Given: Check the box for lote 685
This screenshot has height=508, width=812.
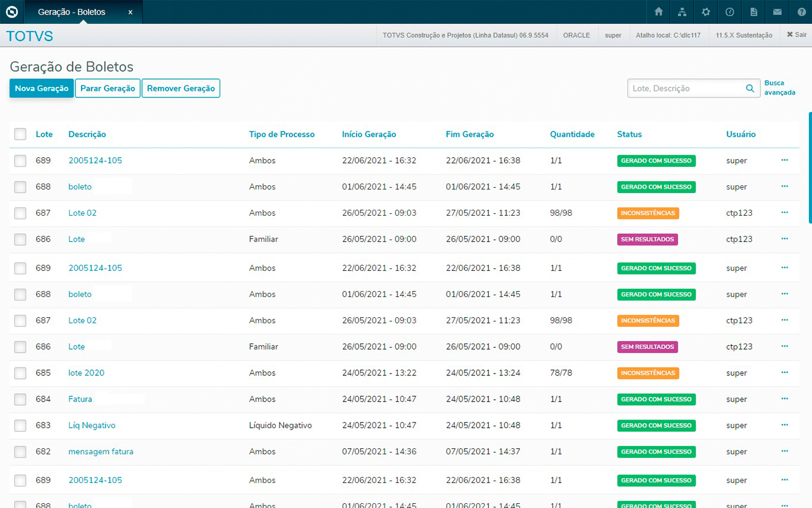Looking at the screenshot, I should pos(20,373).
